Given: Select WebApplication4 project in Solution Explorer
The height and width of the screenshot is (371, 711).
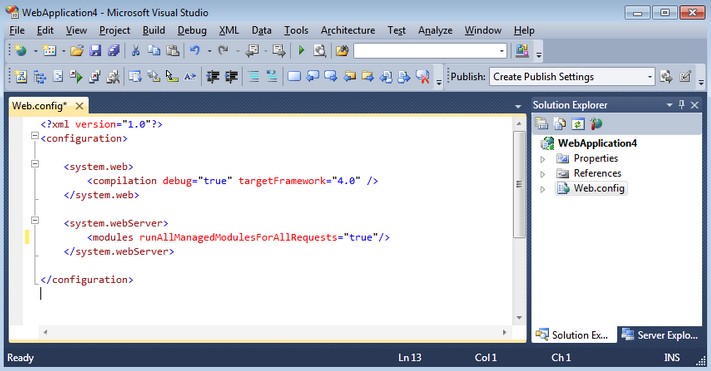Looking at the screenshot, I should 597,143.
